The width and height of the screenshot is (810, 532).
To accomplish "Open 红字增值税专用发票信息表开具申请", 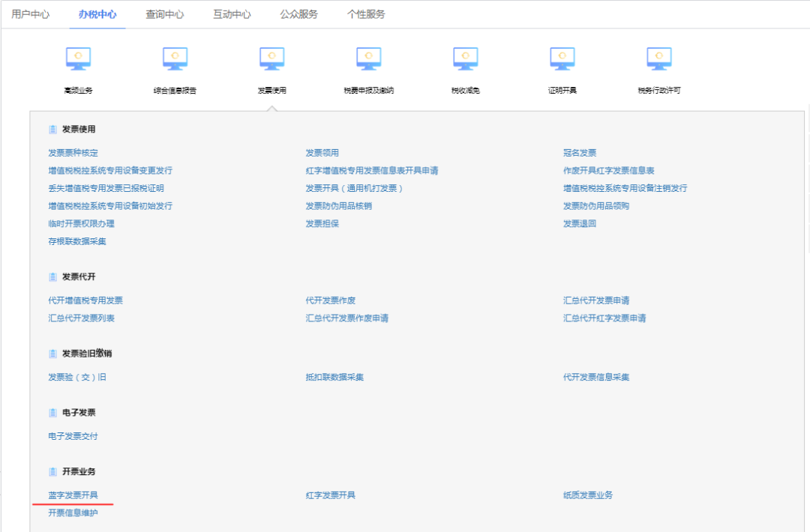I will [372, 170].
